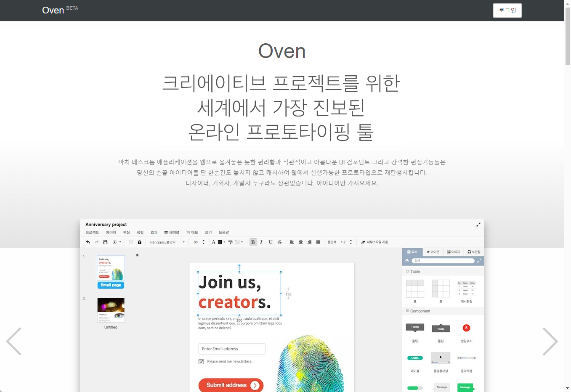571x392 pixels.
Task: Select the gray Message bubble component
Action: pos(442,387)
